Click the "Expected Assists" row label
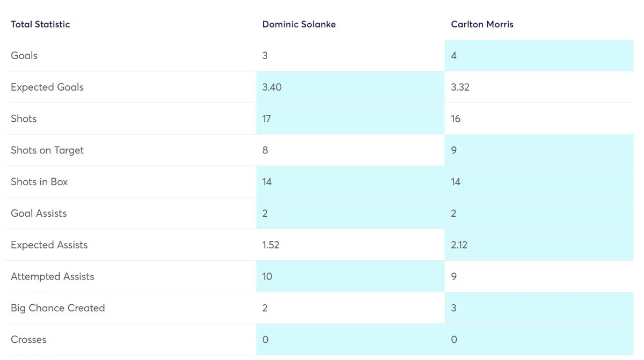This screenshot has height=360, width=644. 49,245
